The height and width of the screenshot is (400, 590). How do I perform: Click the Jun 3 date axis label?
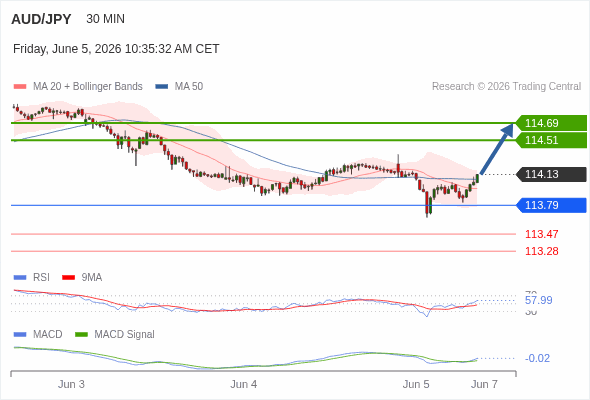click(71, 384)
